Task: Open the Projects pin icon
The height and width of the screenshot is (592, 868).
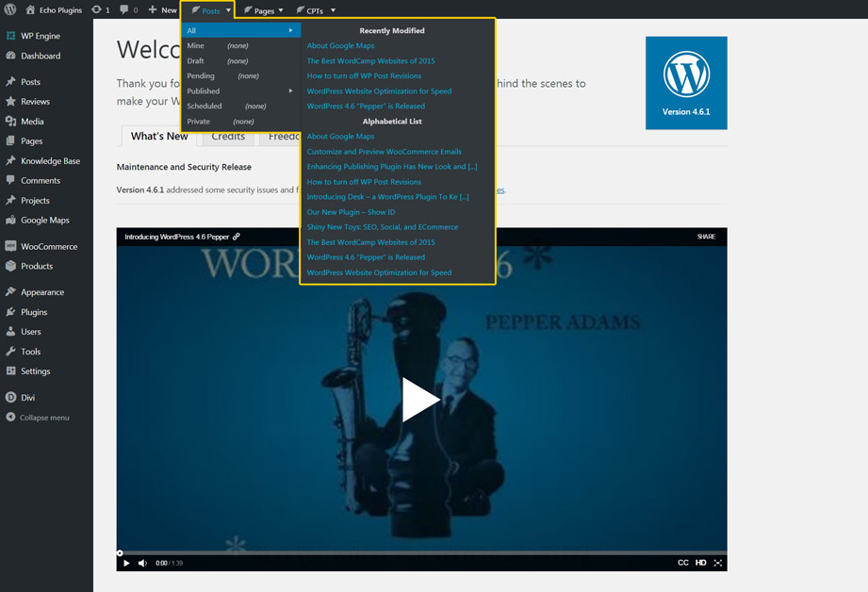Action: point(10,200)
